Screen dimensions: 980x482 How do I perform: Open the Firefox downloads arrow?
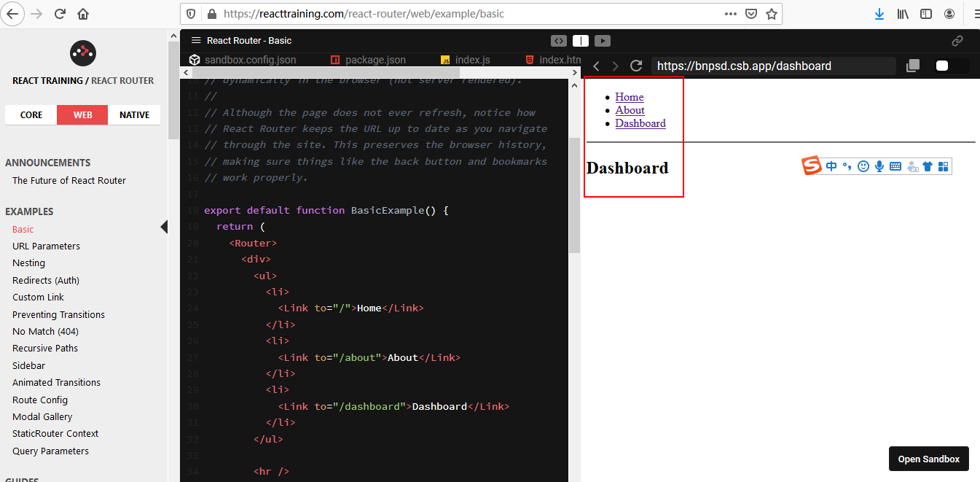(x=879, y=14)
